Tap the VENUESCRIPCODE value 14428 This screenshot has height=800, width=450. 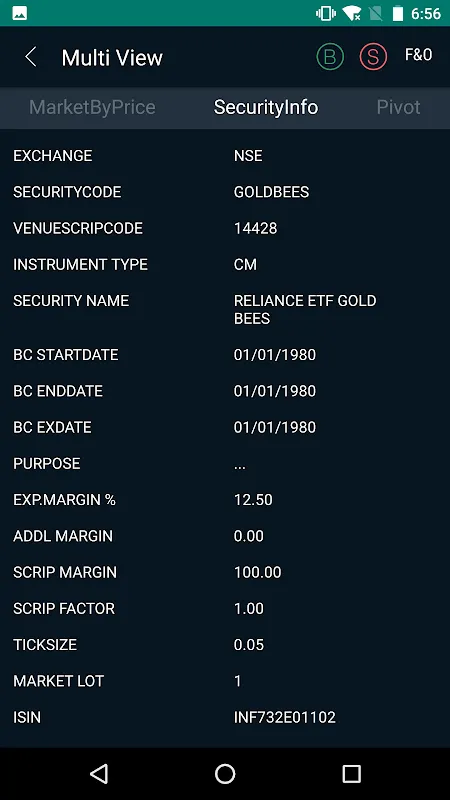point(256,228)
